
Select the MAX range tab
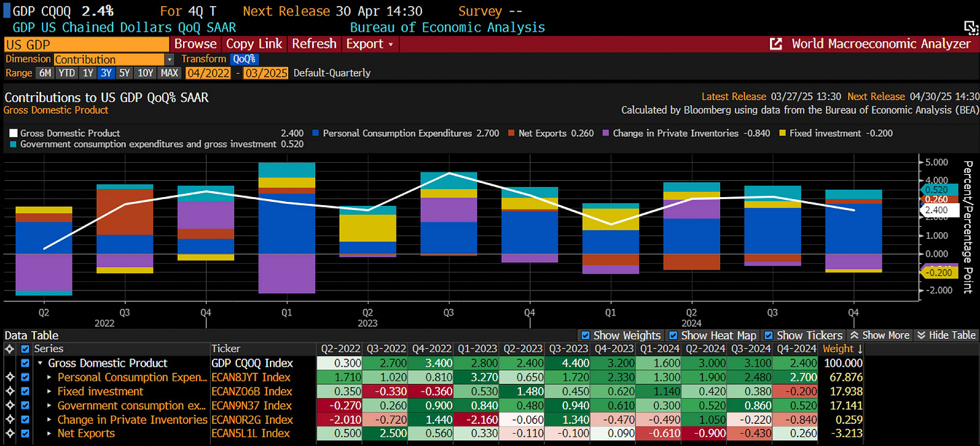[169, 73]
